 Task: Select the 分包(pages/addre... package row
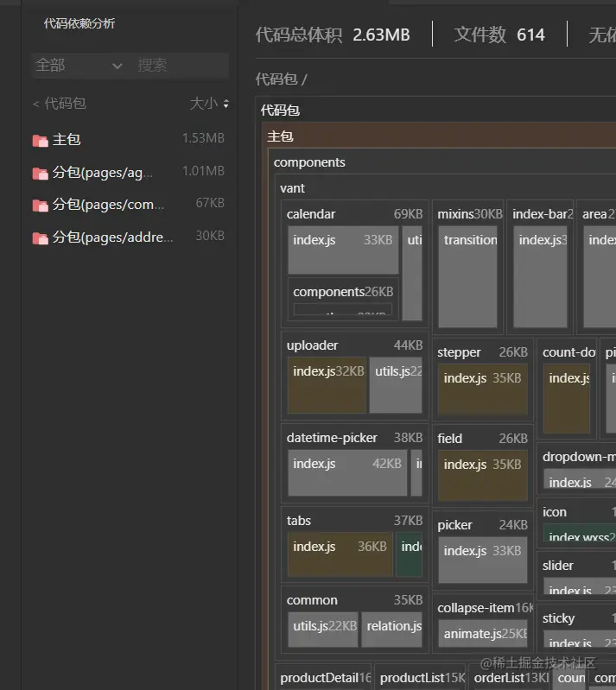[x=130, y=237]
